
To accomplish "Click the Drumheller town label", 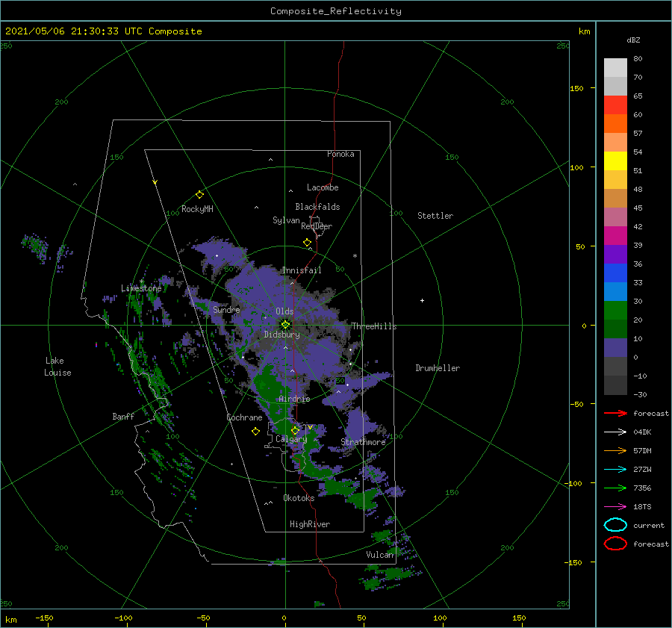I will click(x=438, y=368).
